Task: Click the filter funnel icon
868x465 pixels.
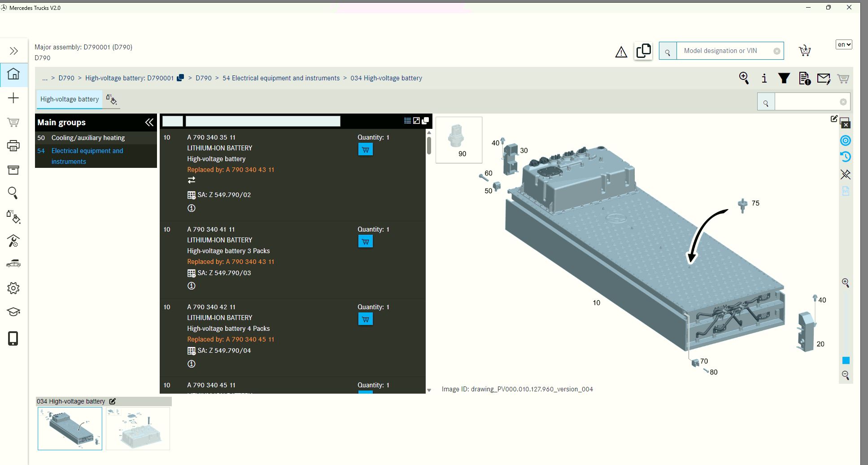Action: tap(784, 79)
